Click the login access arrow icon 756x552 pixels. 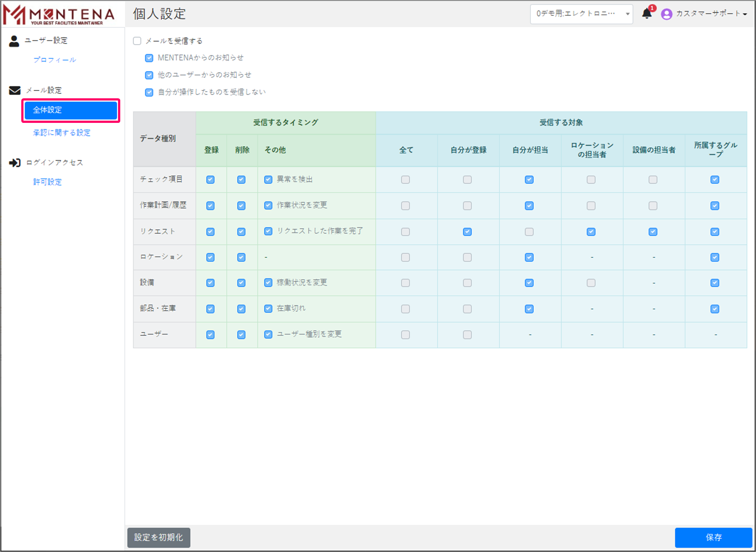[15, 162]
